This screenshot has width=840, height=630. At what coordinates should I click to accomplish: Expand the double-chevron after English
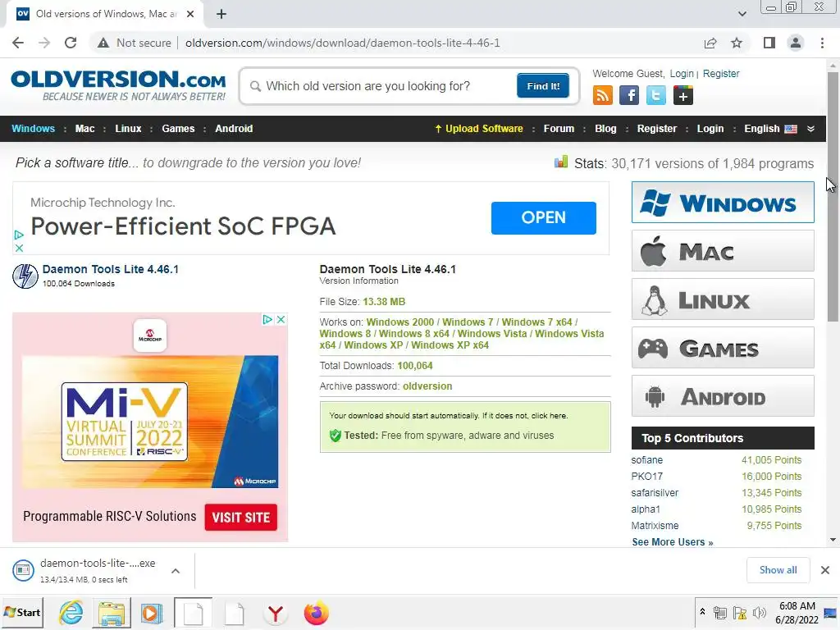pos(810,129)
